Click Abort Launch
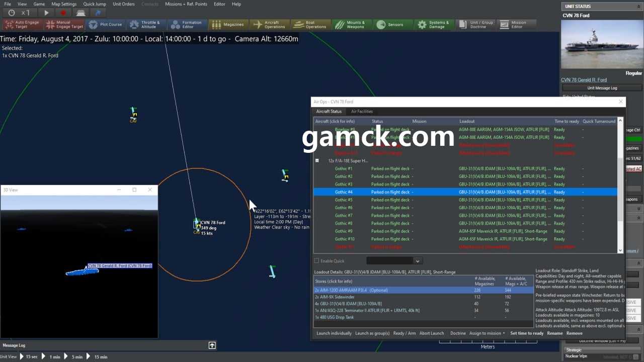Image resolution: width=644 pixels, height=362 pixels. tap(432, 333)
